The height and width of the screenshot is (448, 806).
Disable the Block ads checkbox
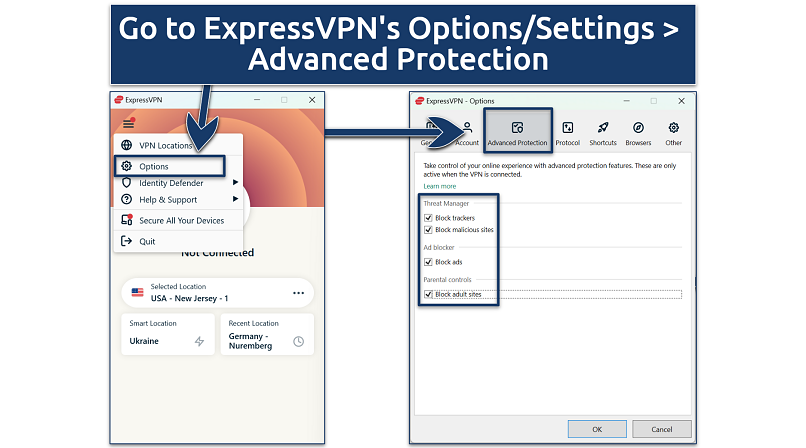[429, 262]
